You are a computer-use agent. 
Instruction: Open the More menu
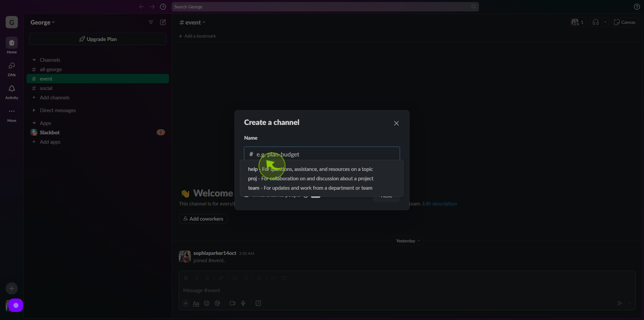point(12,115)
